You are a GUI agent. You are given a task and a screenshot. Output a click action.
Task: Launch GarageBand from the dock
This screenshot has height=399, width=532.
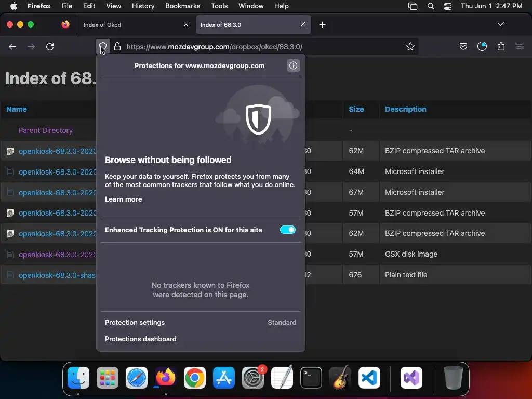[x=340, y=378]
